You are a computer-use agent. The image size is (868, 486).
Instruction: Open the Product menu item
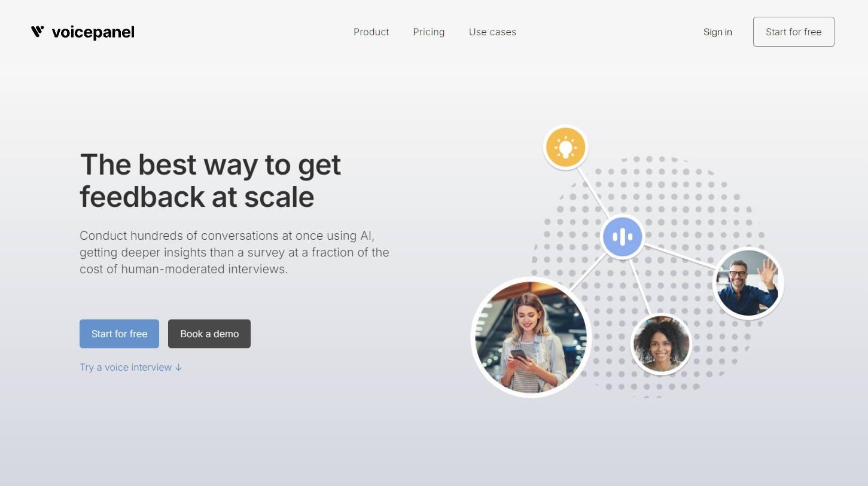(371, 32)
